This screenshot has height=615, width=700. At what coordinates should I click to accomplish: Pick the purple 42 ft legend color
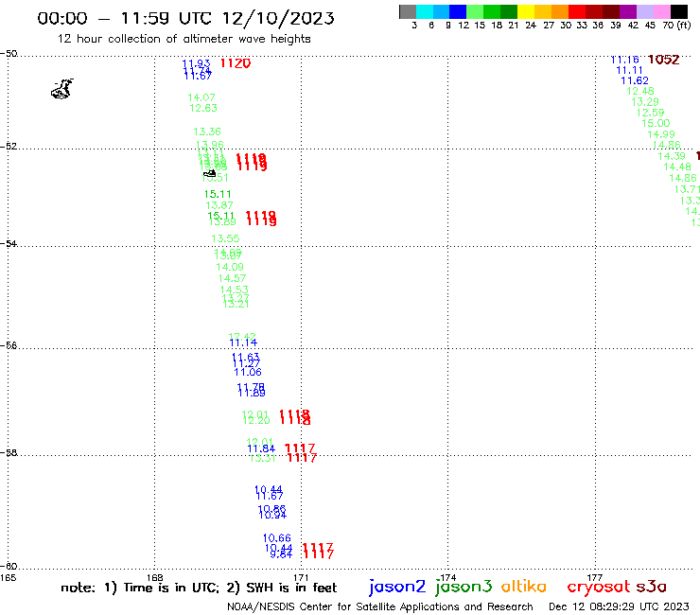628,11
